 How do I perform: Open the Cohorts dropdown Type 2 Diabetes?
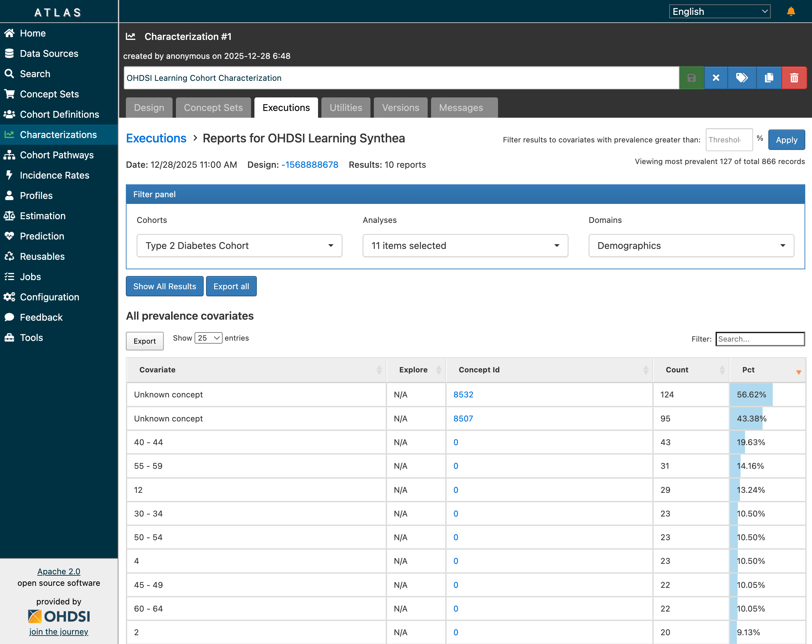coord(239,246)
